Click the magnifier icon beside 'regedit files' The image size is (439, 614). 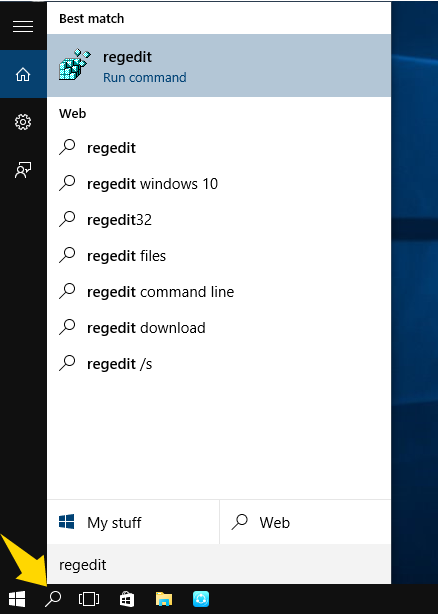click(x=67, y=255)
